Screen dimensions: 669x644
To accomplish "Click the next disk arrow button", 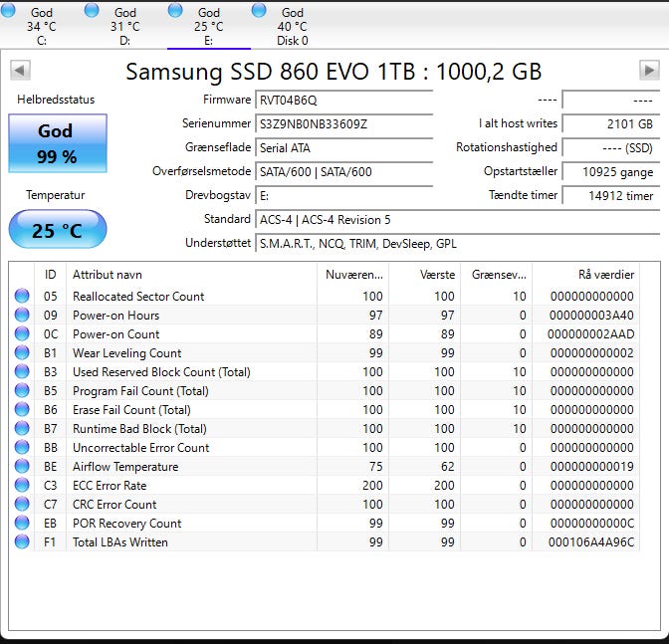I will point(649,71).
